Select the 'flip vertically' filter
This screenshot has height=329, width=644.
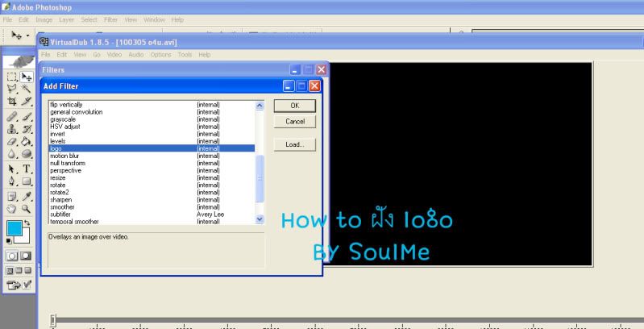(152, 105)
